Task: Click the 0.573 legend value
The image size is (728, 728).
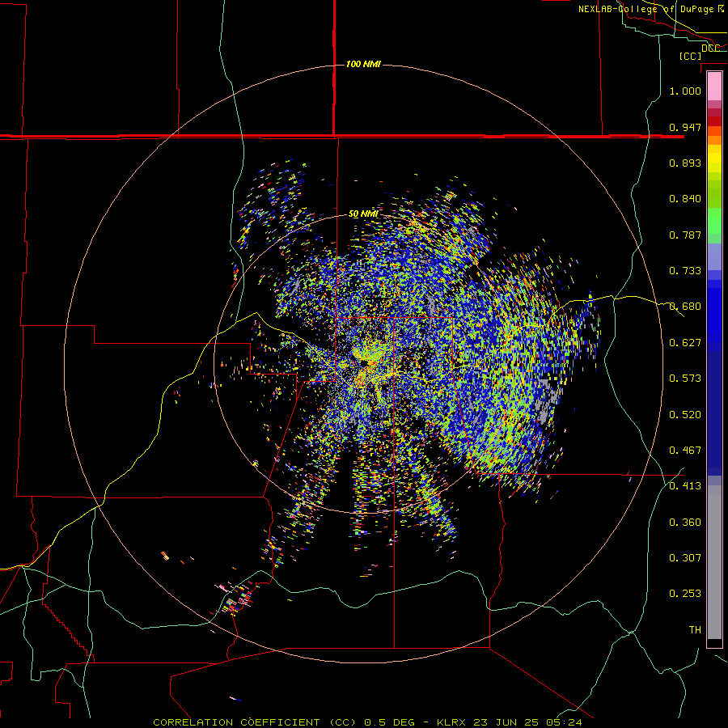Action: tap(685, 379)
